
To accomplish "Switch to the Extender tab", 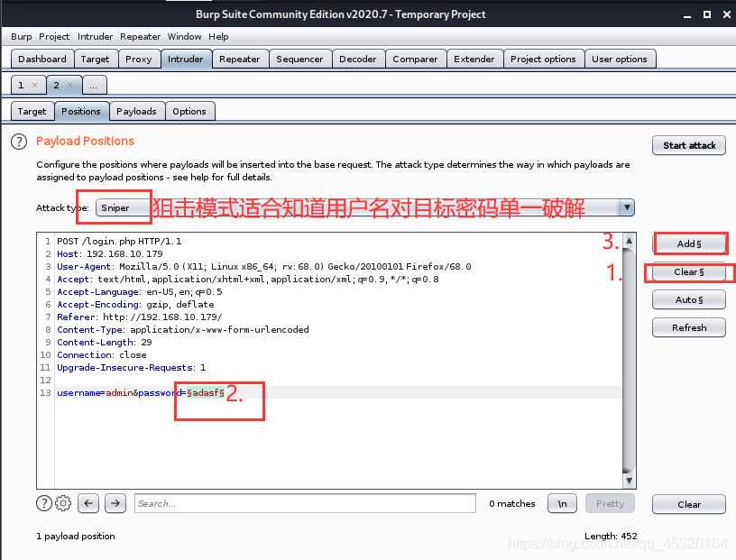I will [474, 60].
